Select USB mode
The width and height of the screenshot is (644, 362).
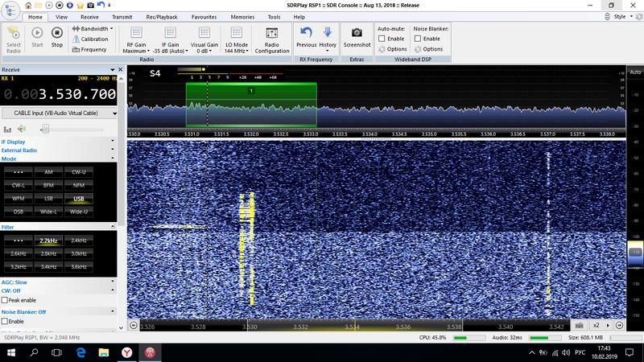point(78,199)
